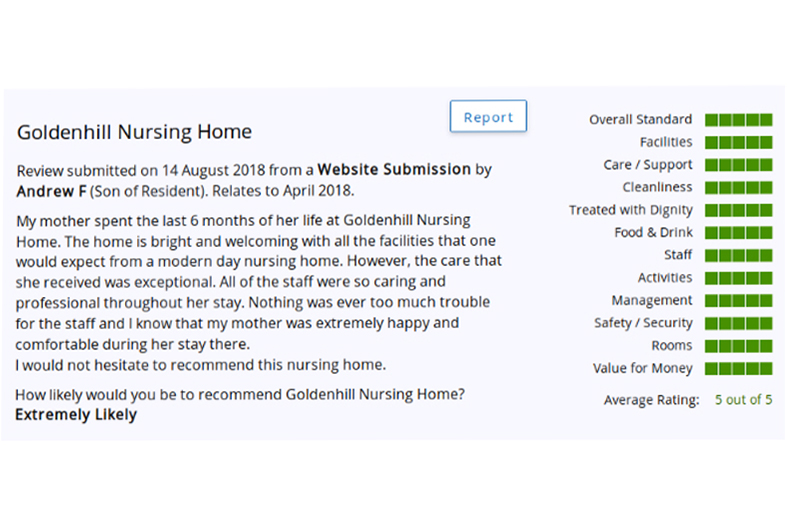Viewport: 787px width, 520px height.
Task: Click the 'Average Rating:' label
Action: [x=651, y=400]
